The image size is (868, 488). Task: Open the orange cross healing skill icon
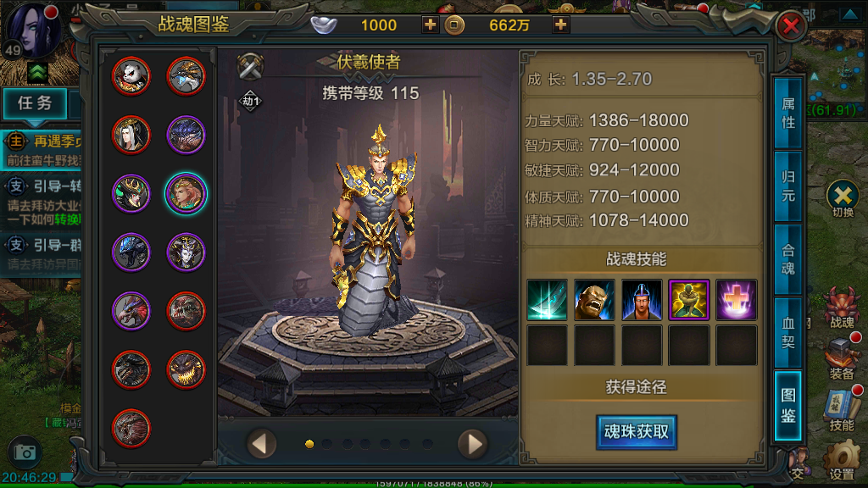click(x=737, y=300)
